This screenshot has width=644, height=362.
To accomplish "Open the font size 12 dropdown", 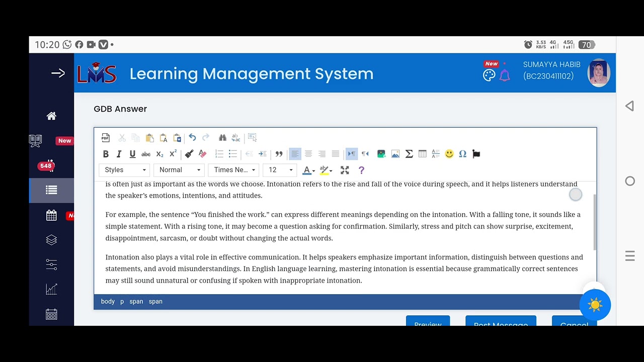I will (280, 170).
